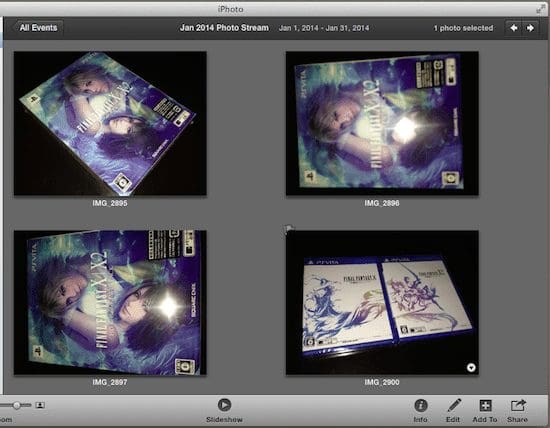Select the IMG_2897 photo thumbnail

[x=110, y=302]
